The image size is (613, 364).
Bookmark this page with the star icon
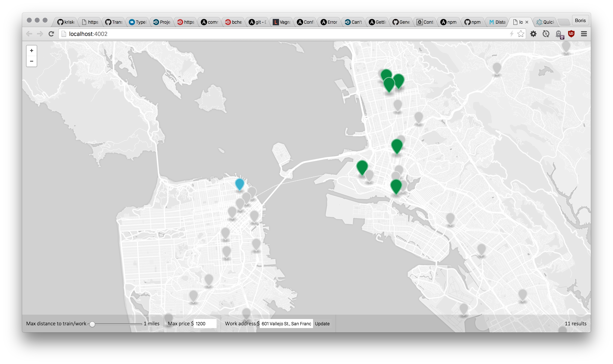coord(521,34)
